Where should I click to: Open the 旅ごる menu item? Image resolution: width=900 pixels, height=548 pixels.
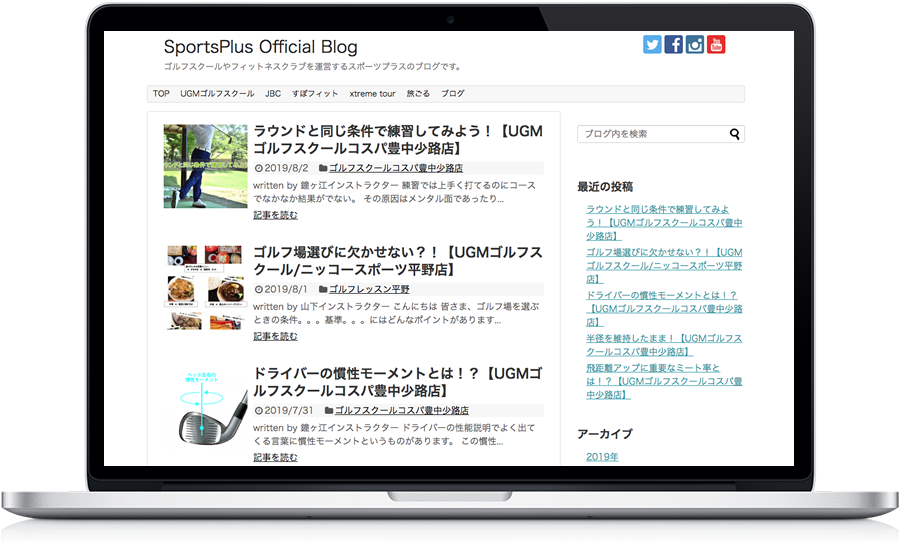[x=418, y=94]
